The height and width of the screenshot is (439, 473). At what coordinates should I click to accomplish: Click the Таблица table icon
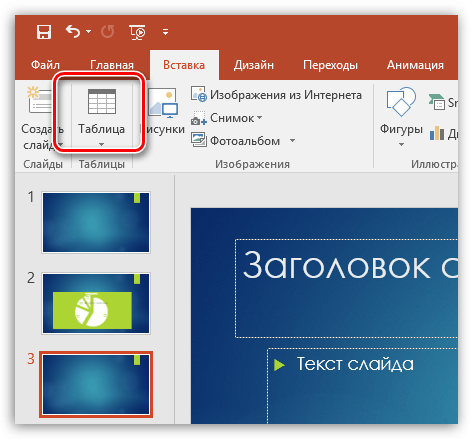point(102,101)
